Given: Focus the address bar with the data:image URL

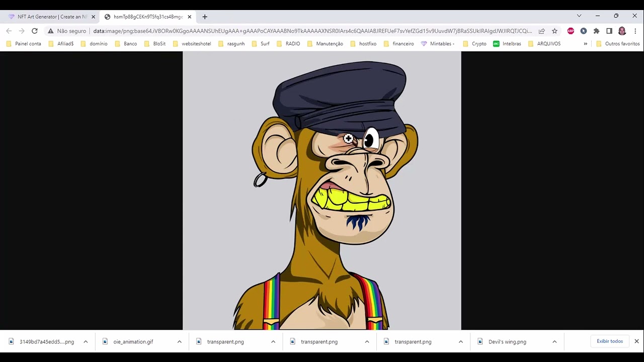Looking at the screenshot, I should 312,31.
